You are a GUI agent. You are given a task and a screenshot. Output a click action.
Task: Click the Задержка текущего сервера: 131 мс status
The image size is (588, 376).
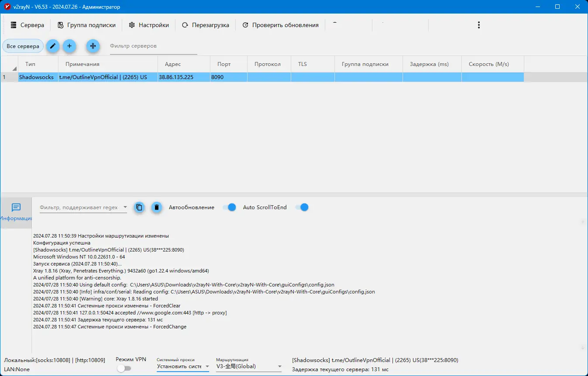(340, 369)
